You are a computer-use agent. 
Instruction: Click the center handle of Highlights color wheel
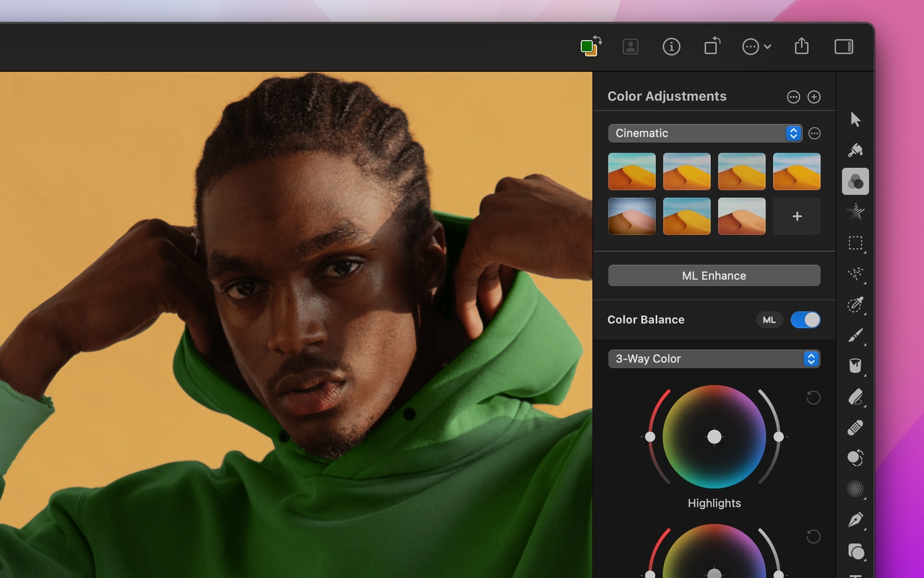click(x=714, y=437)
